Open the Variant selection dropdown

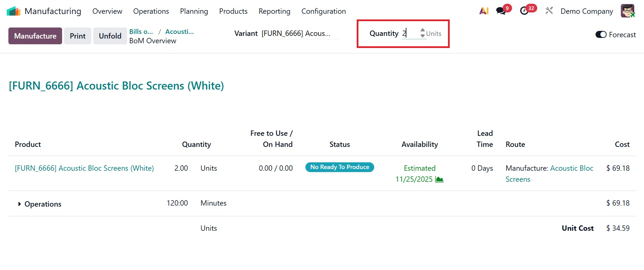[300, 34]
